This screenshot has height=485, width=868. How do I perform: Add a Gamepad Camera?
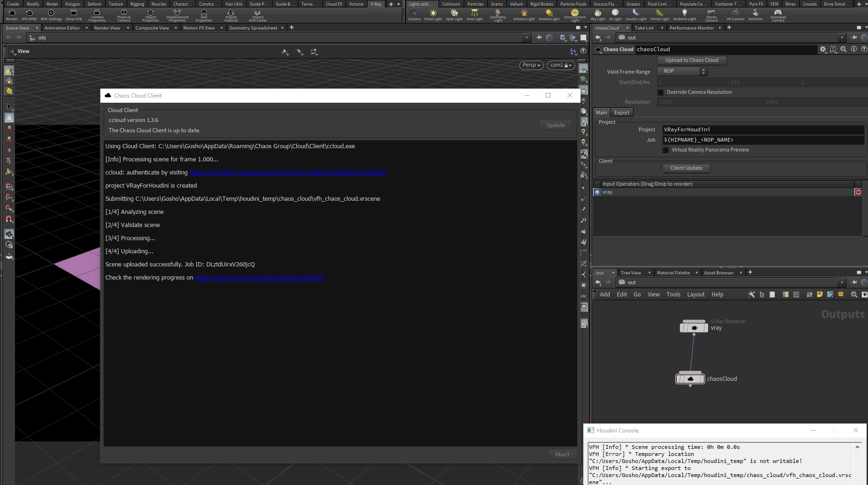(x=778, y=15)
